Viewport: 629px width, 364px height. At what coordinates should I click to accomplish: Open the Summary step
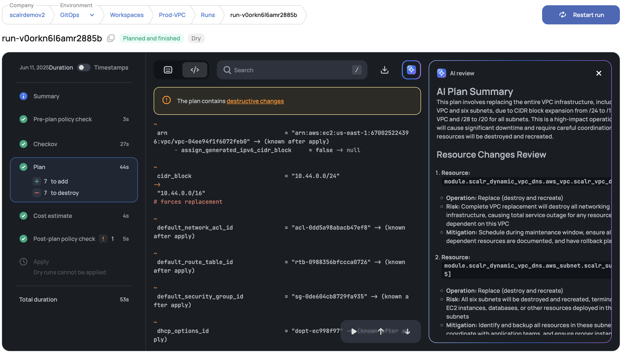tap(74, 96)
